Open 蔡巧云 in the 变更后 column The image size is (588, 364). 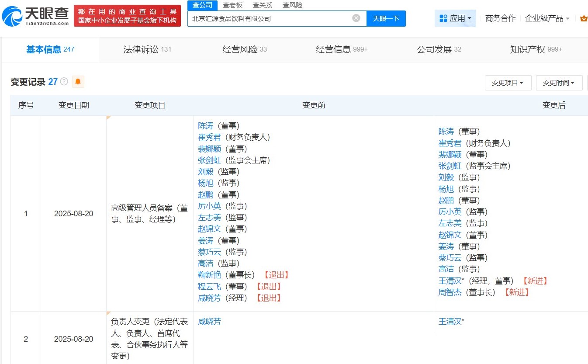click(x=450, y=258)
